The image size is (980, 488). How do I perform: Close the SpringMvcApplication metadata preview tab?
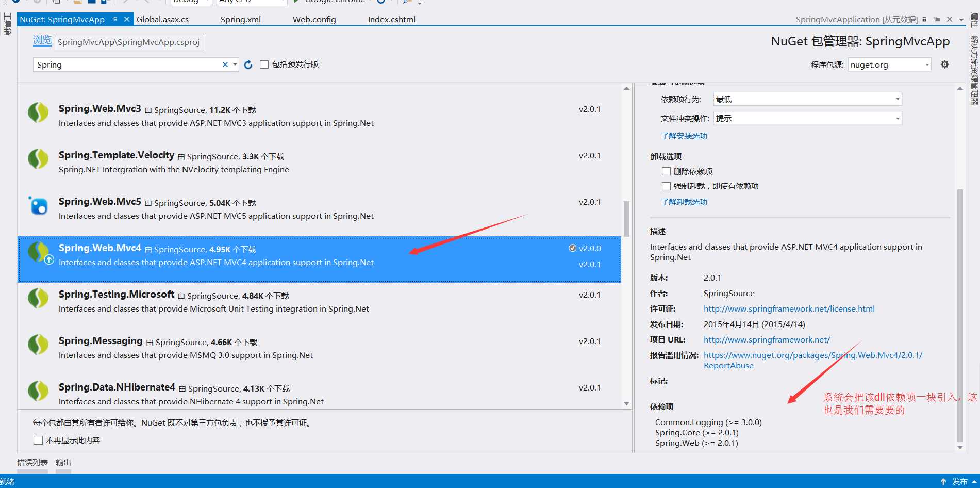tap(950, 19)
